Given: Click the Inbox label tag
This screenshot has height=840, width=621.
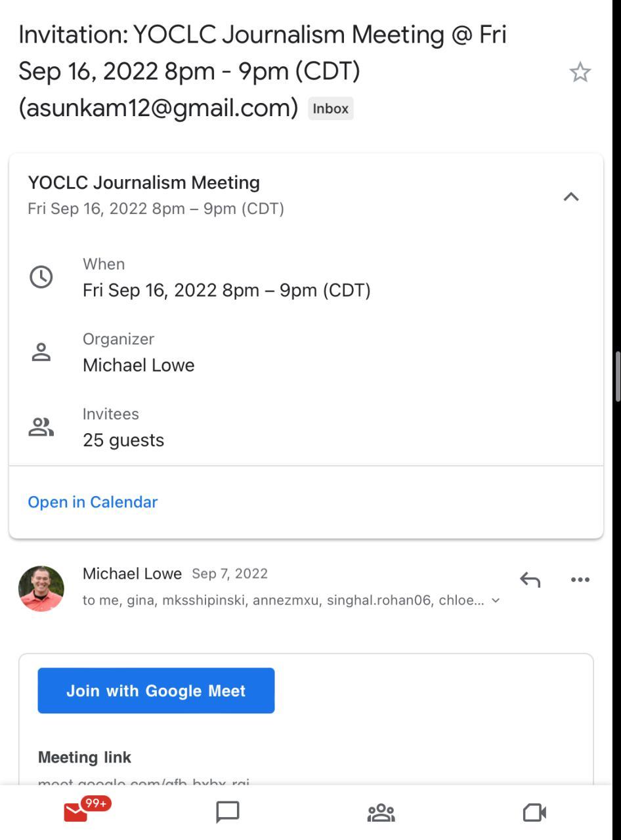Looking at the screenshot, I should pyautogui.click(x=330, y=109).
